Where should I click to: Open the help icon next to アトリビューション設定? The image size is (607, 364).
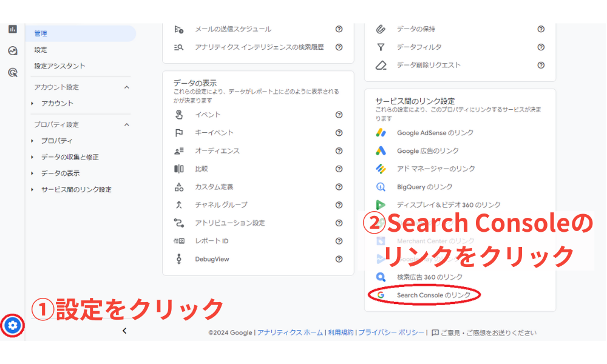[339, 223]
